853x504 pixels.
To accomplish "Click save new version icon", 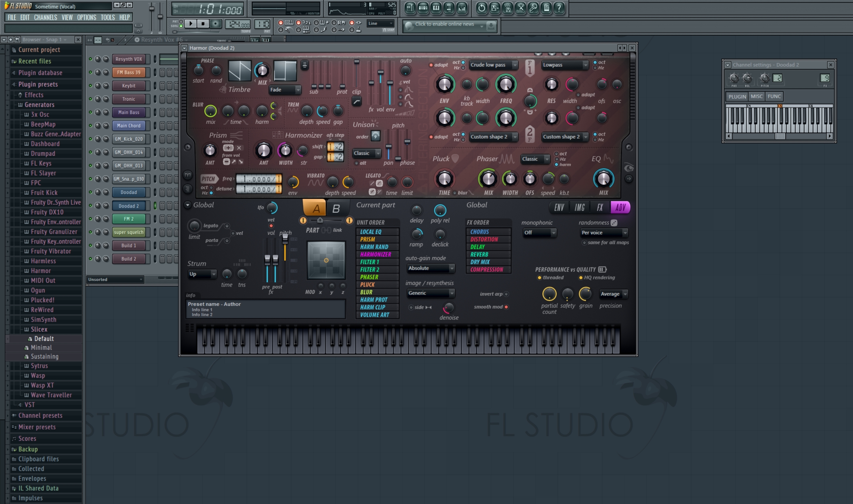I will click(x=494, y=8).
